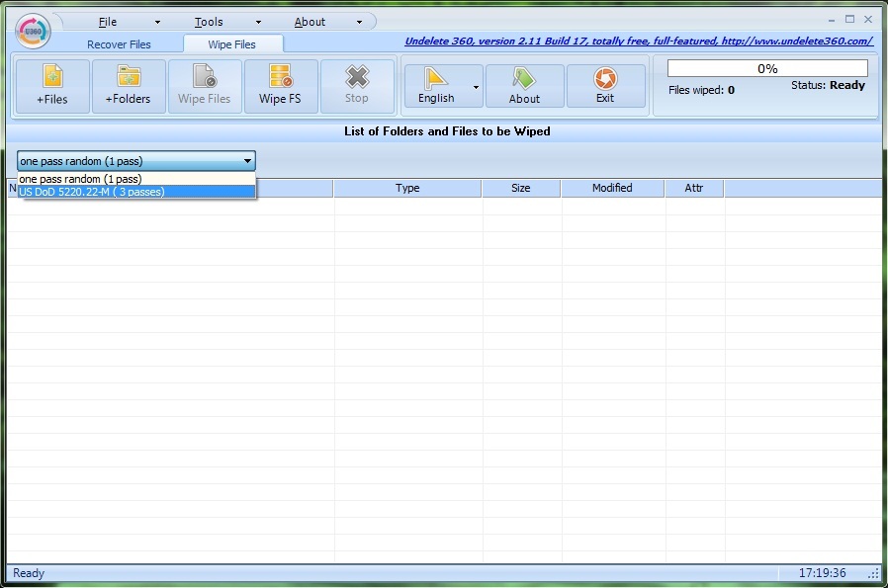Click the English language flag icon
The image size is (888, 588).
coord(435,78)
